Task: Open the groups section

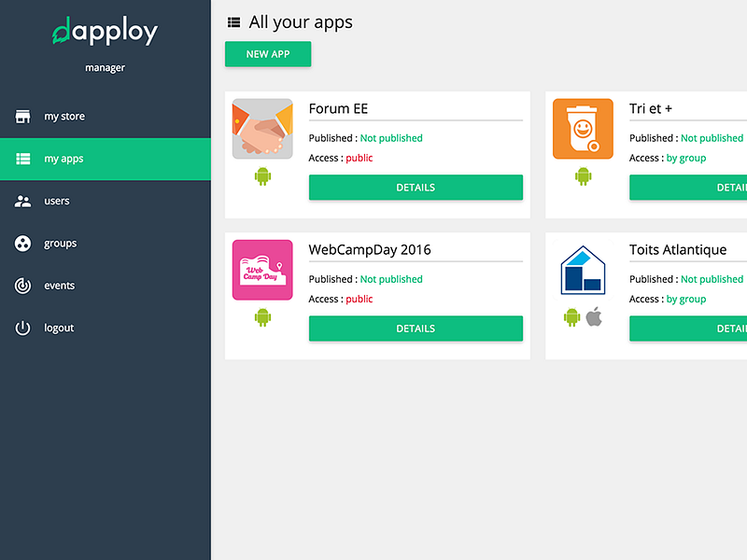Action: (x=106, y=244)
